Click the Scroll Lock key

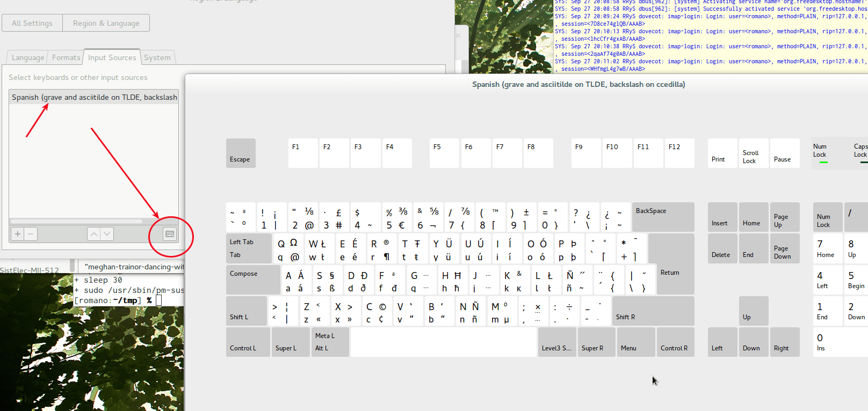pyautogui.click(x=754, y=153)
